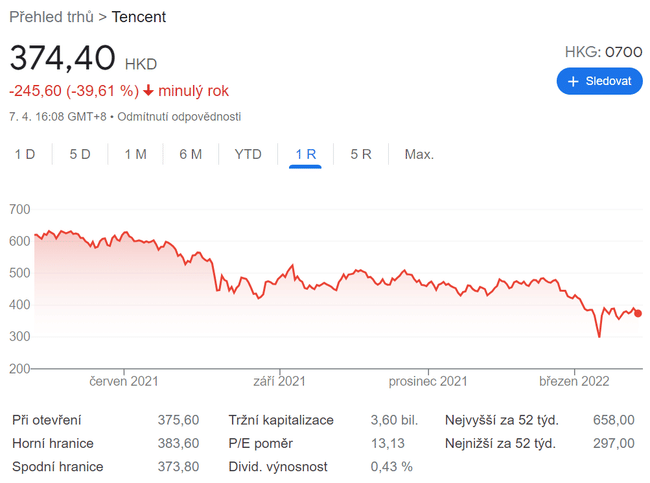The width and height of the screenshot is (650, 483).
Task: Click the září 2021 axis label
Action: (278, 381)
